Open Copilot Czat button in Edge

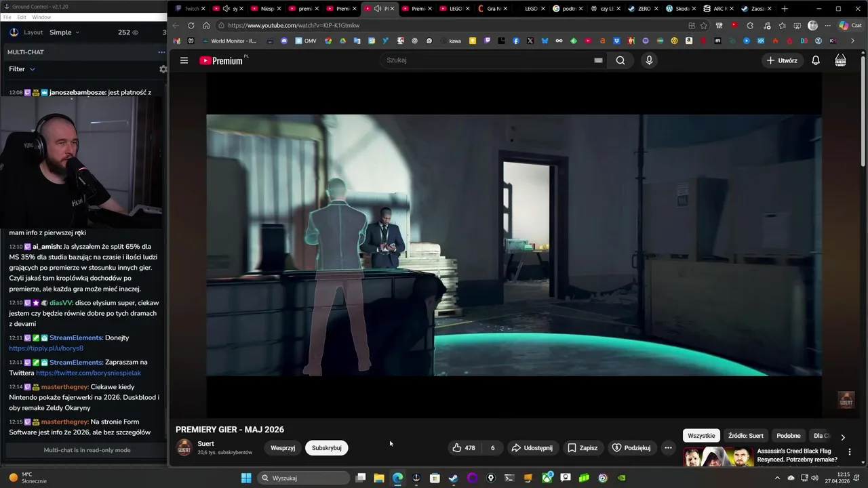850,25
